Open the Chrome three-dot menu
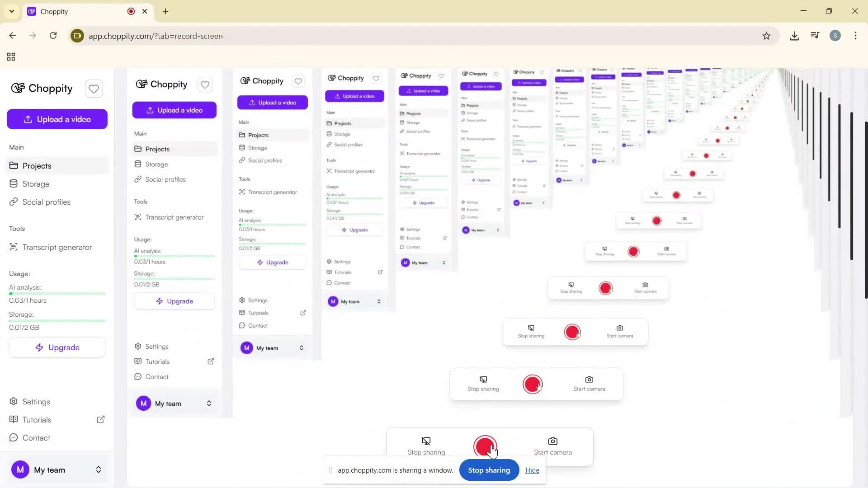The width and height of the screenshot is (868, 488). click(855, 36)
